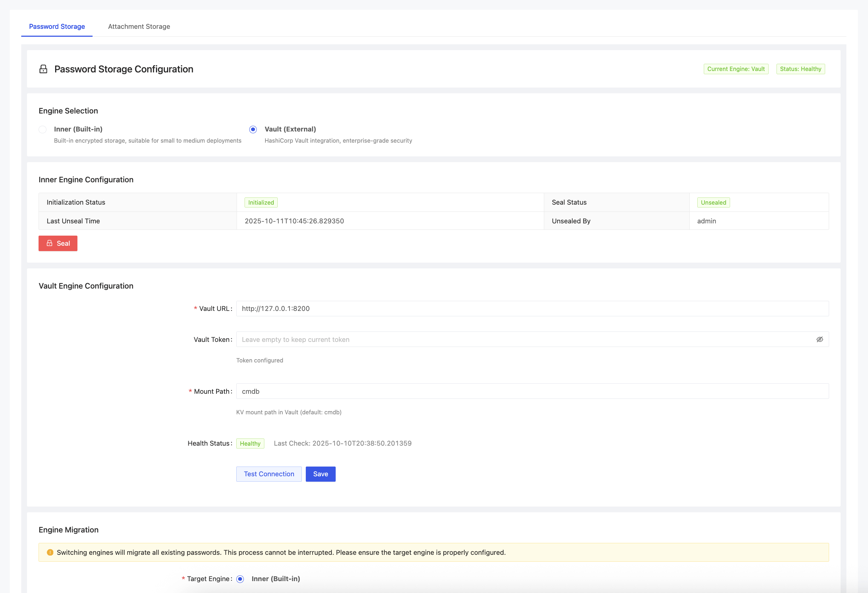Click the Current Engine: Vault tag
Viewport: 868px width, 593px height.
pos(735,69)
